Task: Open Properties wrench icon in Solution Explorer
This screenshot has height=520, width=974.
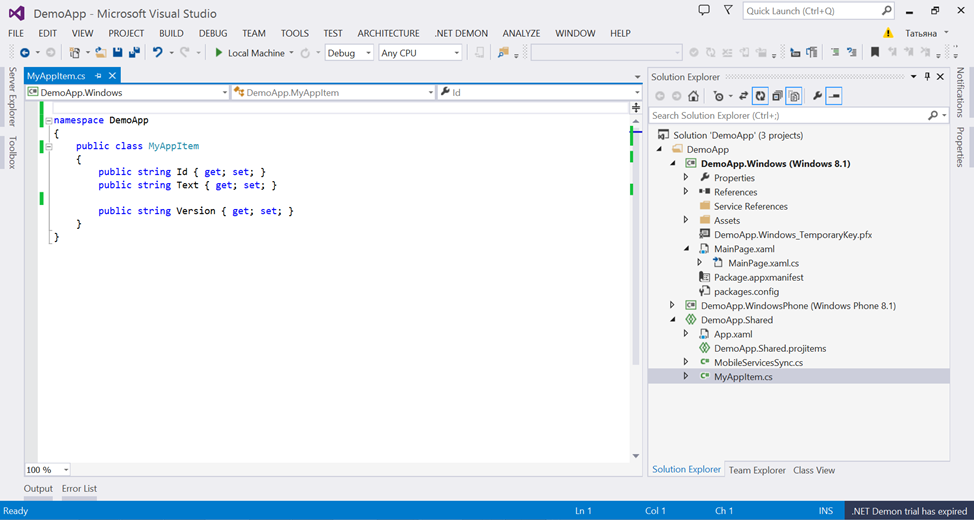Action: [x=817, y=96]
